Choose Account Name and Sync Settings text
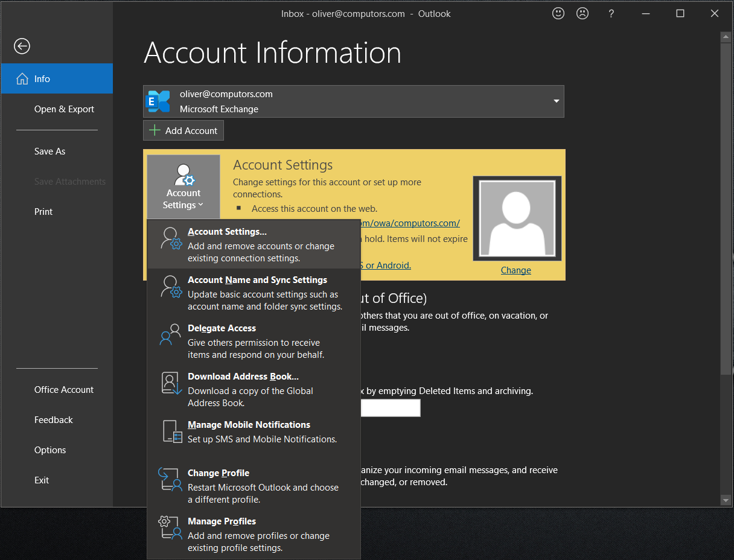 click(x=257, y=280)
